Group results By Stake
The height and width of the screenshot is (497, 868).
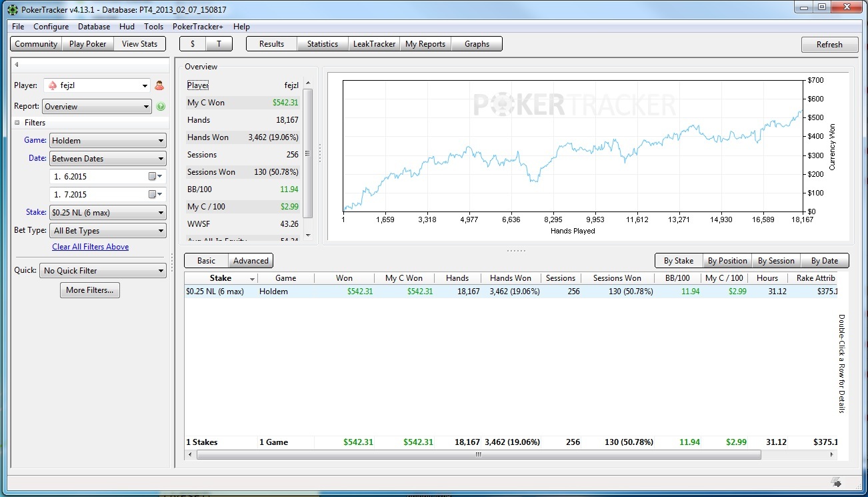679,261
